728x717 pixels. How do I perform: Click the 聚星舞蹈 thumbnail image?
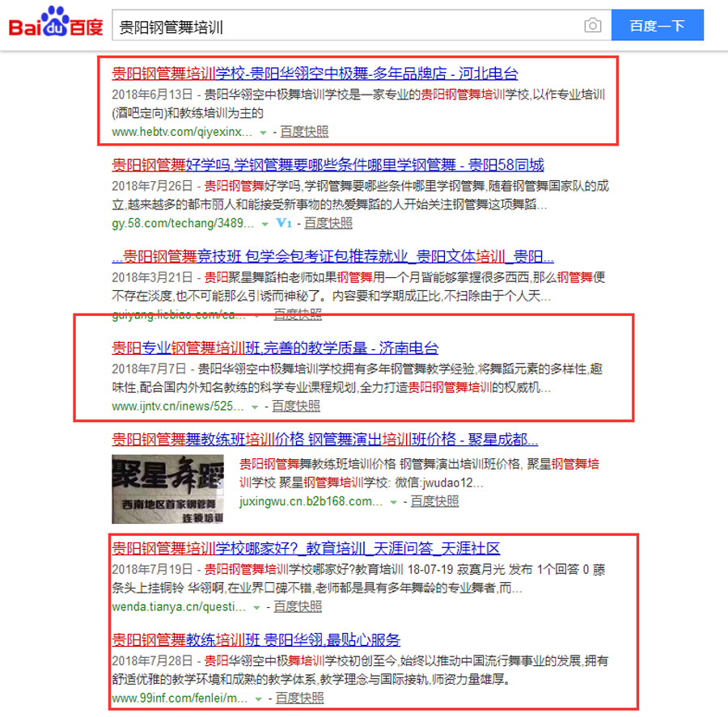[x=167, y=489]
